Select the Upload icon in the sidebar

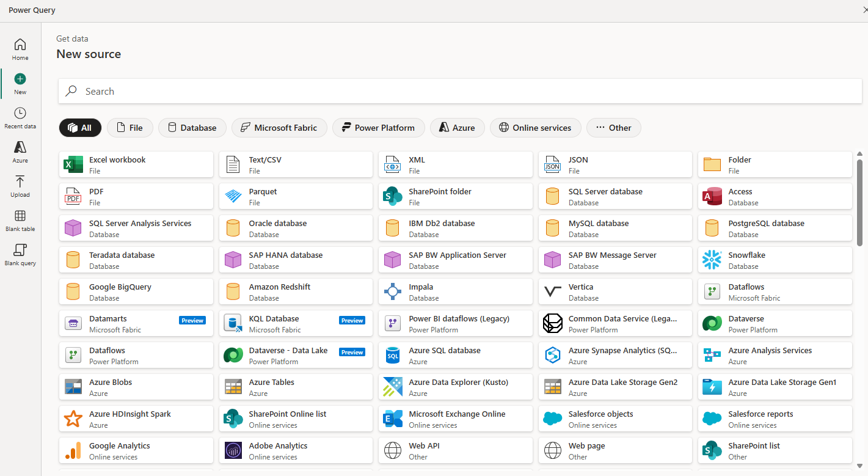pos(20,186)
